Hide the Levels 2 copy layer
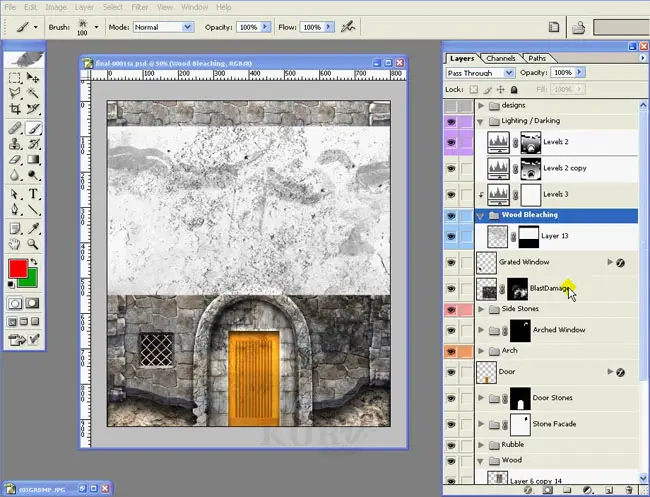The width and height of the screenshot is (650, 497). (x=451, y=168)
